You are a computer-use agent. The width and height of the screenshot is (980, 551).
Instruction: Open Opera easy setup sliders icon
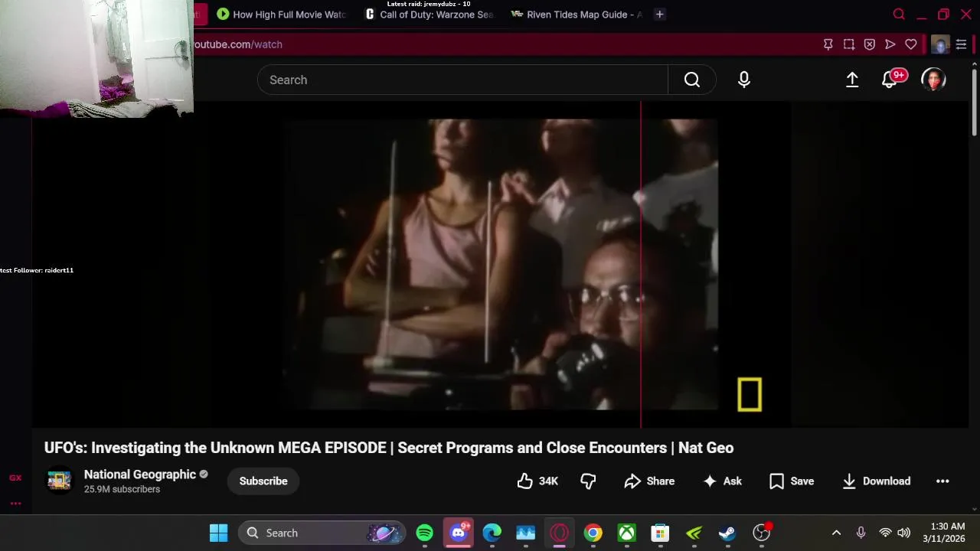coord(961,44)
